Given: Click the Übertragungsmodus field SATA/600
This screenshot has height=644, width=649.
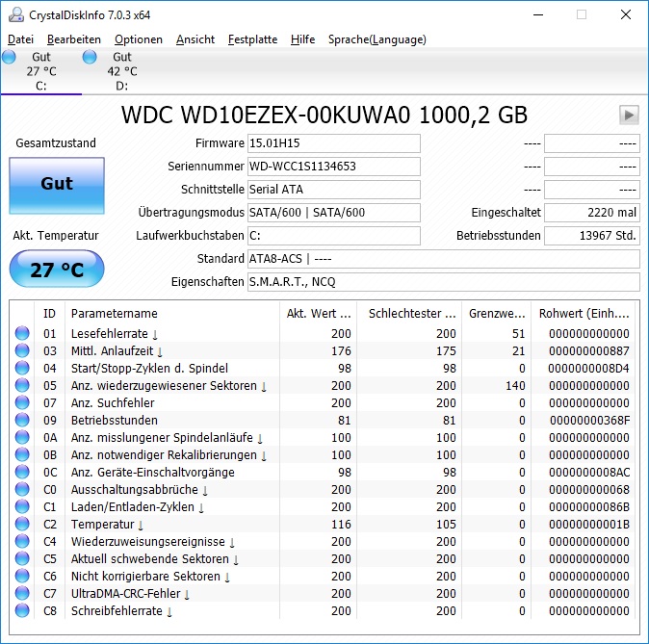Looking at the screenshot, I should (x=334, y=213).
